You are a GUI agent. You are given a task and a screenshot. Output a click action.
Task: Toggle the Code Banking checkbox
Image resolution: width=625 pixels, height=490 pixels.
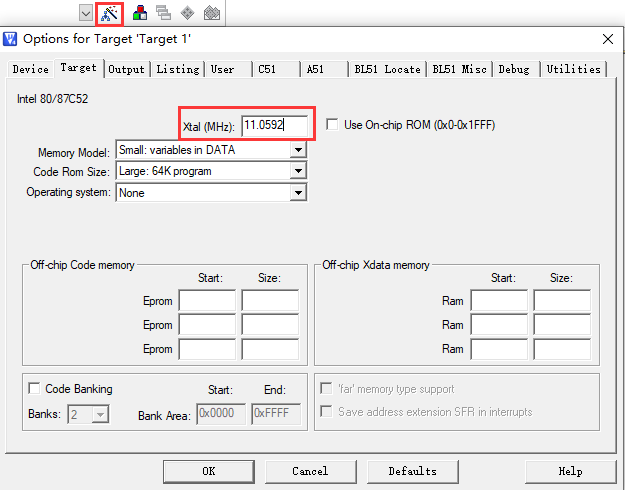click(35, 389)
